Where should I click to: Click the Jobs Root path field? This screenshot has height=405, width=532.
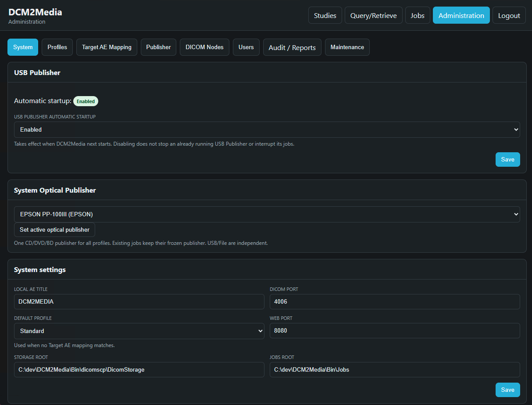point(395,369)
